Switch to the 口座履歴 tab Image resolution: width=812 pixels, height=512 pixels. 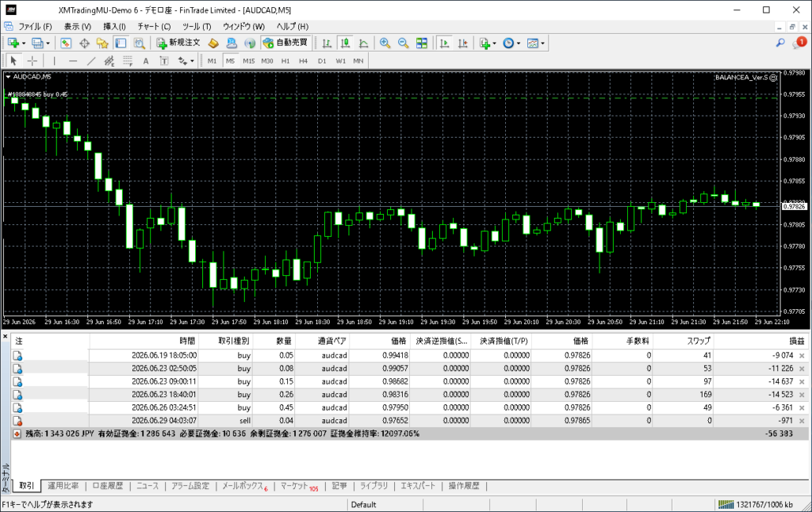click(108, 486)
